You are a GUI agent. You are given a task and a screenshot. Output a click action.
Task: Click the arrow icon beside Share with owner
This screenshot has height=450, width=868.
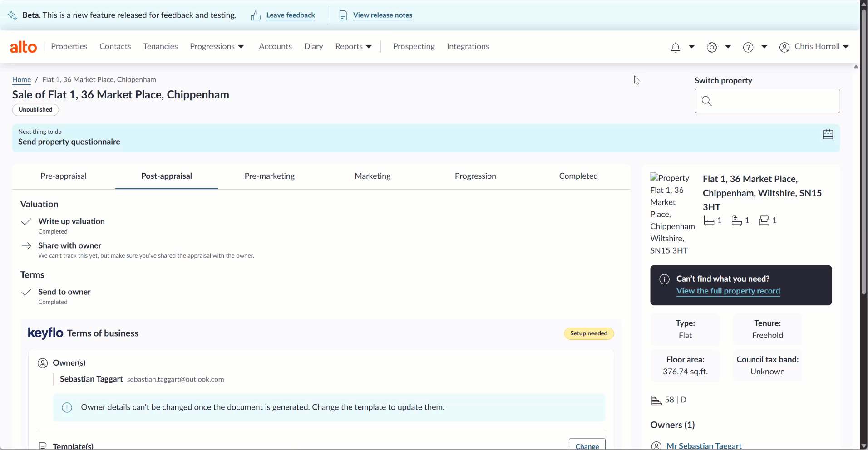[26, 245]
